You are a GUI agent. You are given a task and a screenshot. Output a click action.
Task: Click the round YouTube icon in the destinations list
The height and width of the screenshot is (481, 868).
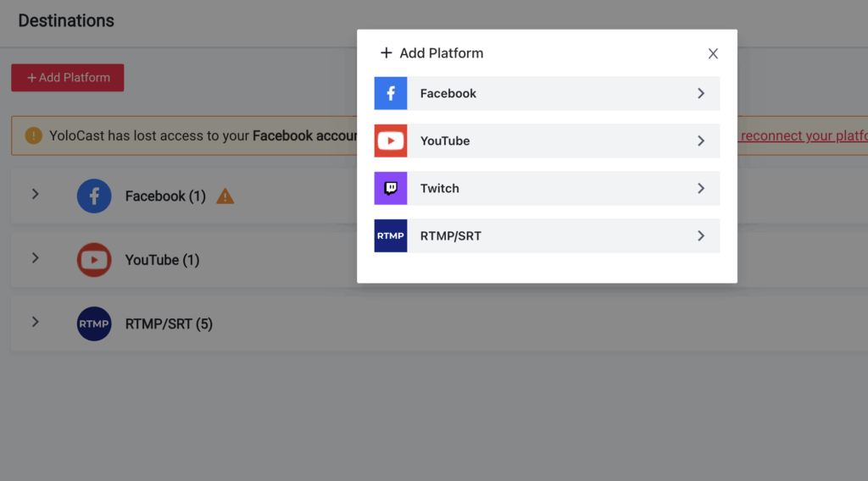[x=94, y=260]
